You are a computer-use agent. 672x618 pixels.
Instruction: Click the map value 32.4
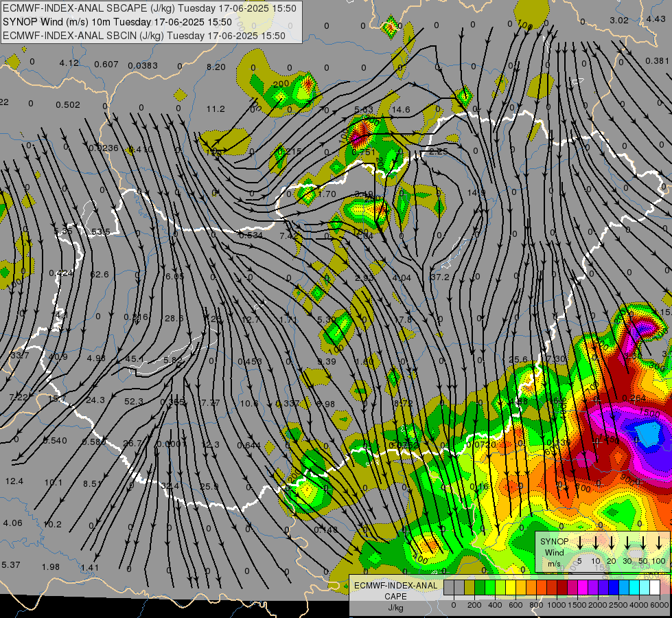[170, 486]
